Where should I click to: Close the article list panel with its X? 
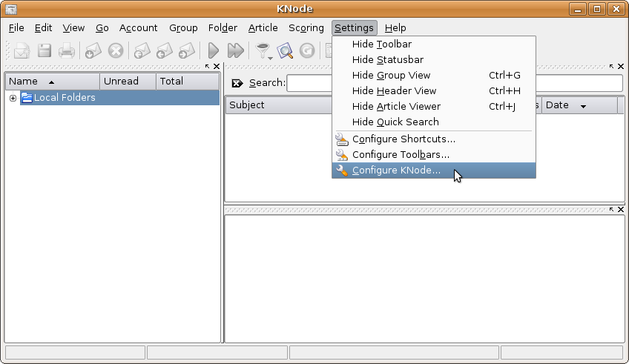tap(621, 66)
